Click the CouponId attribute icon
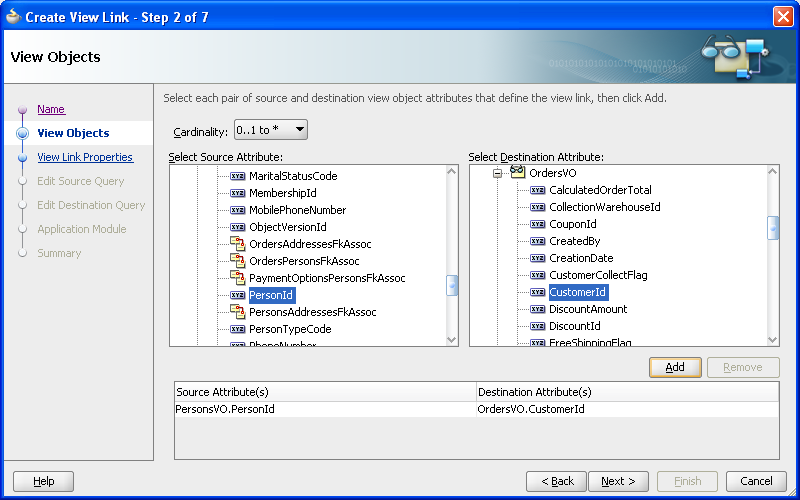The image size is (800, 500). [x=537, y=224]
